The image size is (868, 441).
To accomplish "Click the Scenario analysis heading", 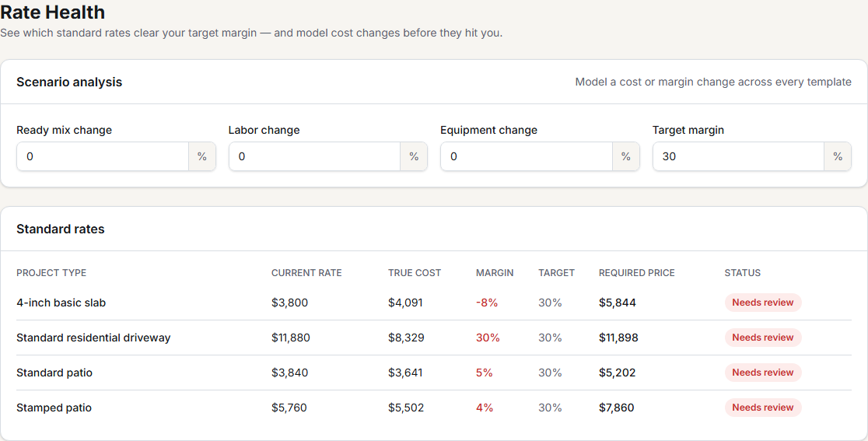I will tap(69, 82).
